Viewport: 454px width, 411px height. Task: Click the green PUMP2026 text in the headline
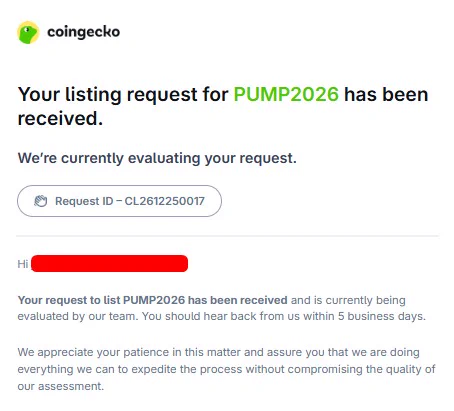click(286, 94)
